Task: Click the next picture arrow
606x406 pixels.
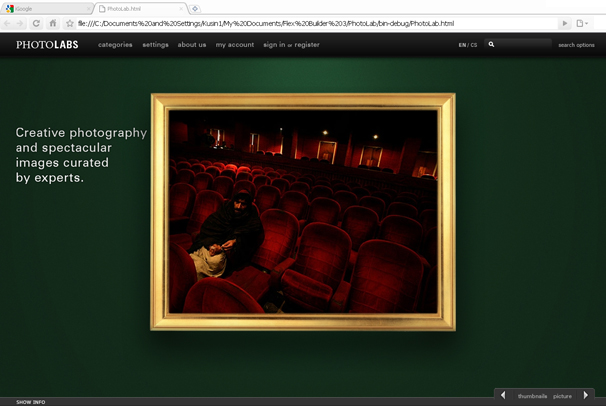Action: coord(586,396)
